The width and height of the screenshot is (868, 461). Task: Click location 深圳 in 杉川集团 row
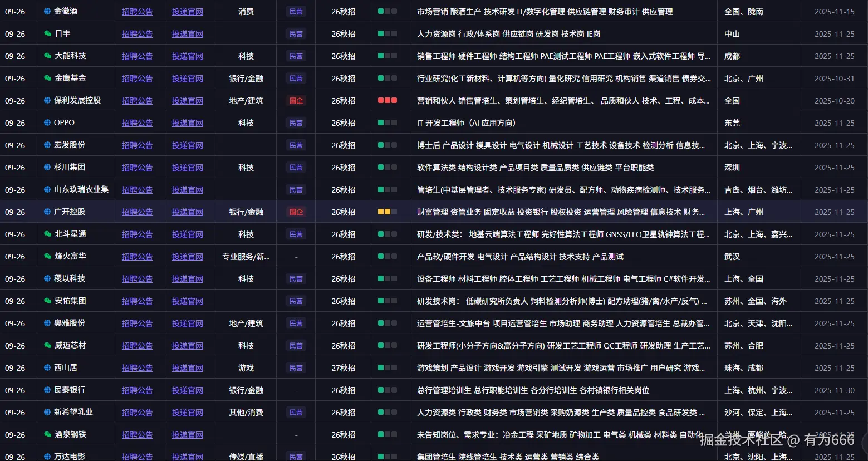pos(732,168)
